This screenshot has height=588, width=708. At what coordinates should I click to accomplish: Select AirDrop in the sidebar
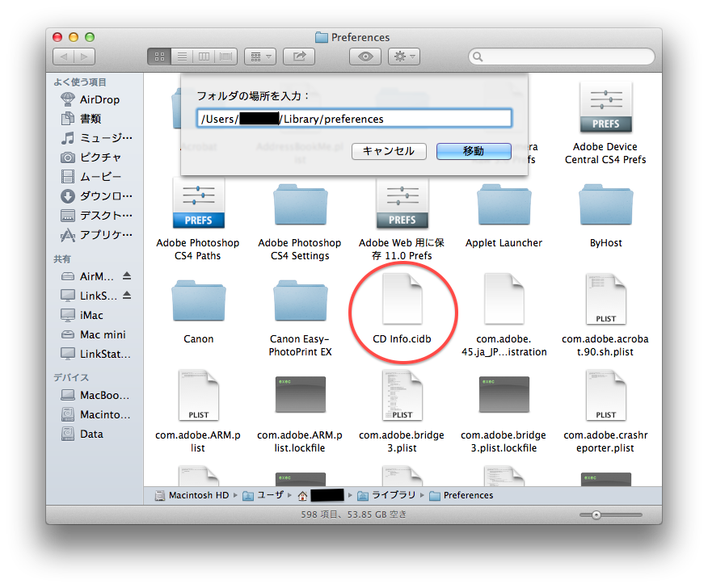click(x=99, y=99)
